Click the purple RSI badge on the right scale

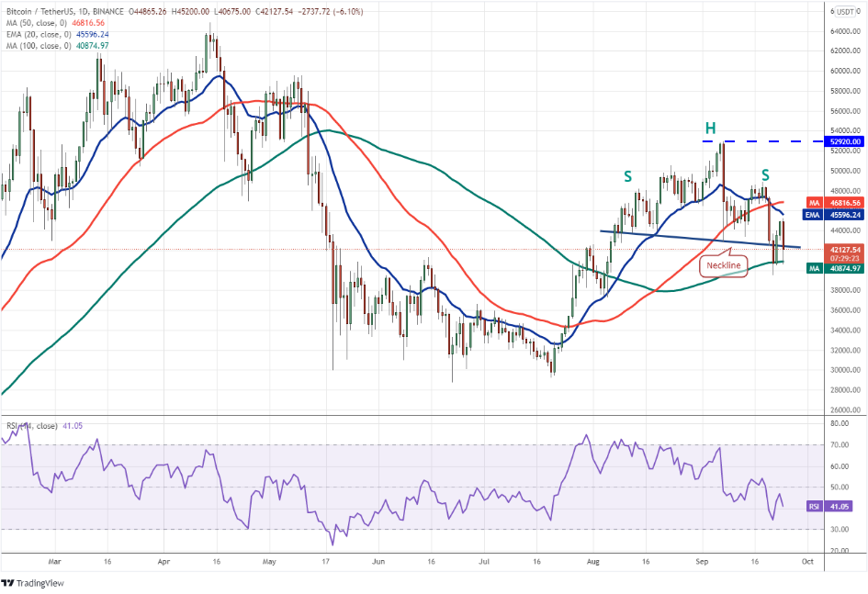[814, 504]
